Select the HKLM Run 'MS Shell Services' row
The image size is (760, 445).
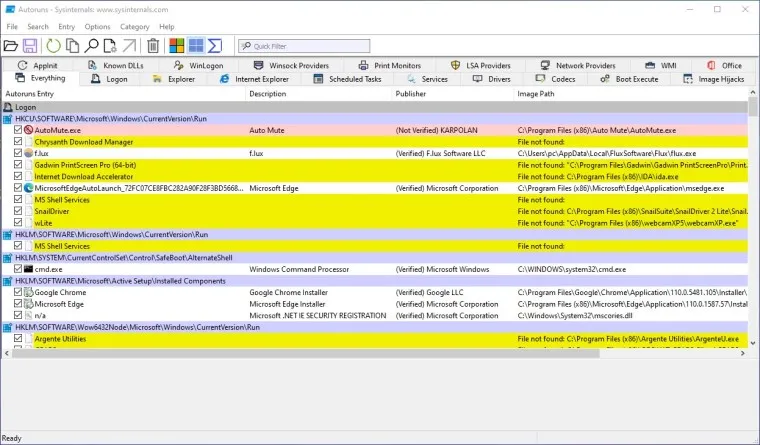coord(375,246)
